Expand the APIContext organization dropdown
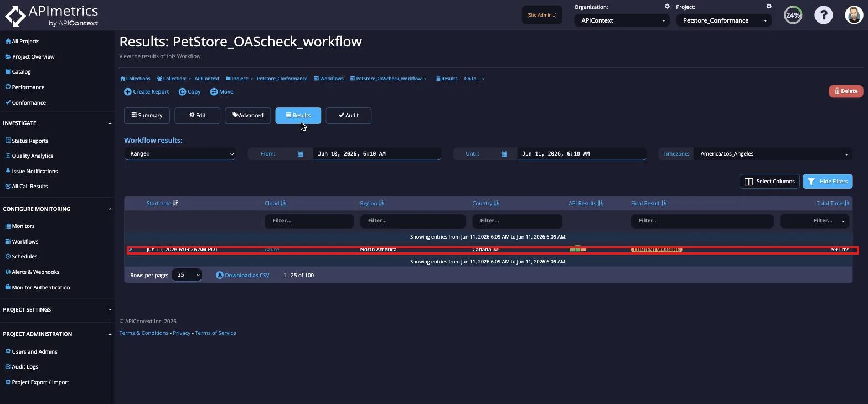 pos(622,20)
